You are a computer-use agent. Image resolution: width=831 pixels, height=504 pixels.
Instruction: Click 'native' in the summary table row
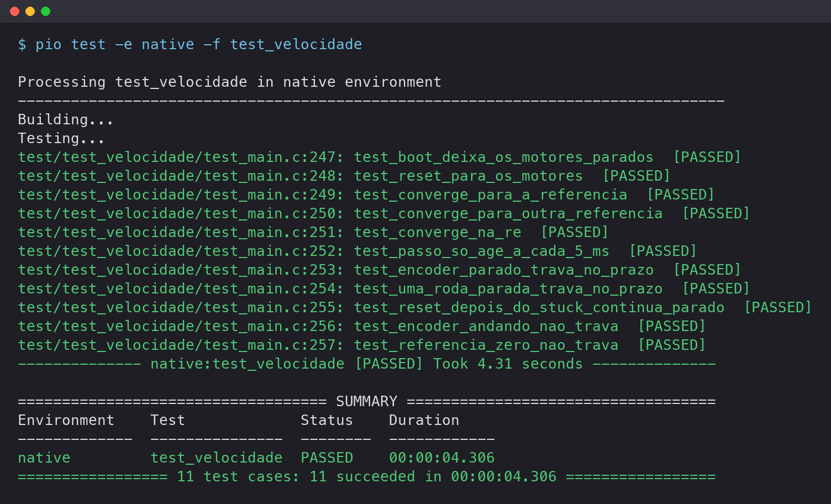(x=44, y=458)
